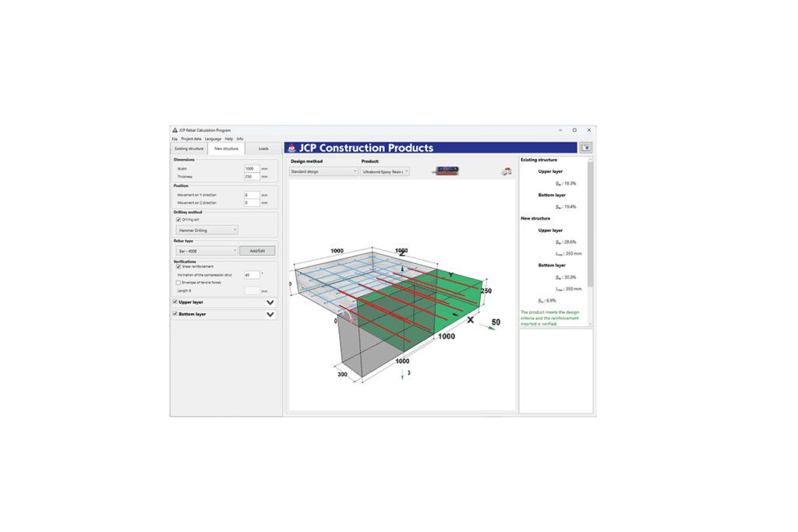Open the Language menu

pos(214,139)
